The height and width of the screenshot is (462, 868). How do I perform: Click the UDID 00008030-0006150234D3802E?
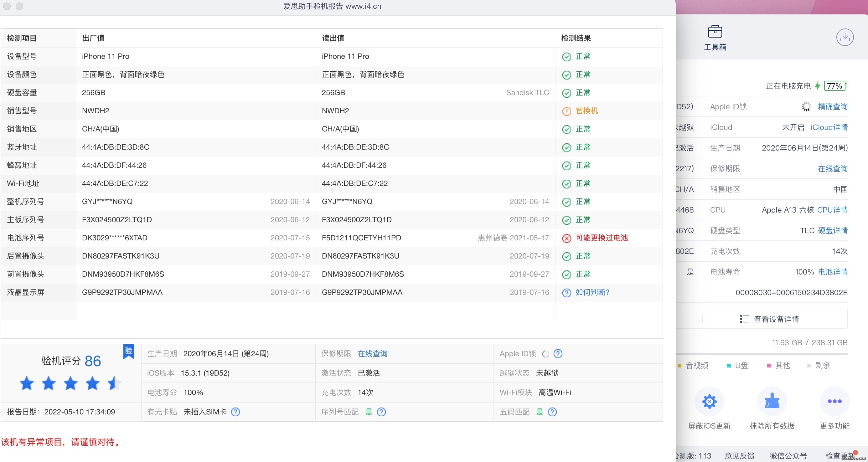coord(791,292)
